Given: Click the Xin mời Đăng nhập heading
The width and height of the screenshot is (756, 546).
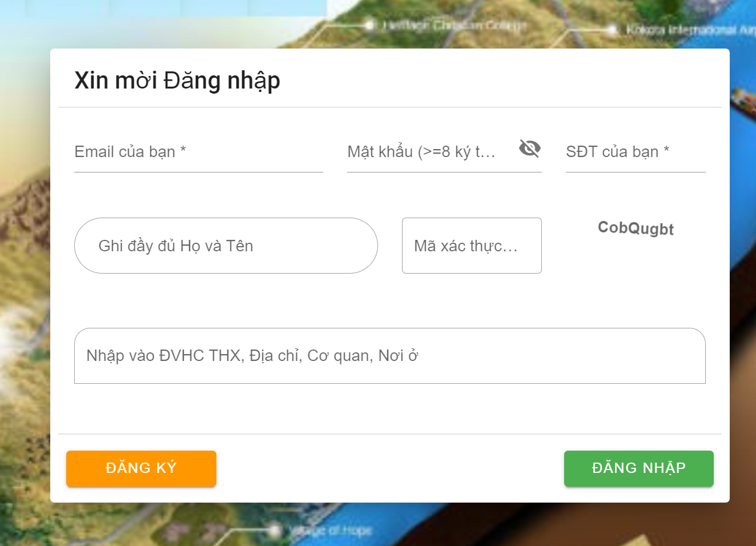Looking at the screenshot, I should coord(177,81).
